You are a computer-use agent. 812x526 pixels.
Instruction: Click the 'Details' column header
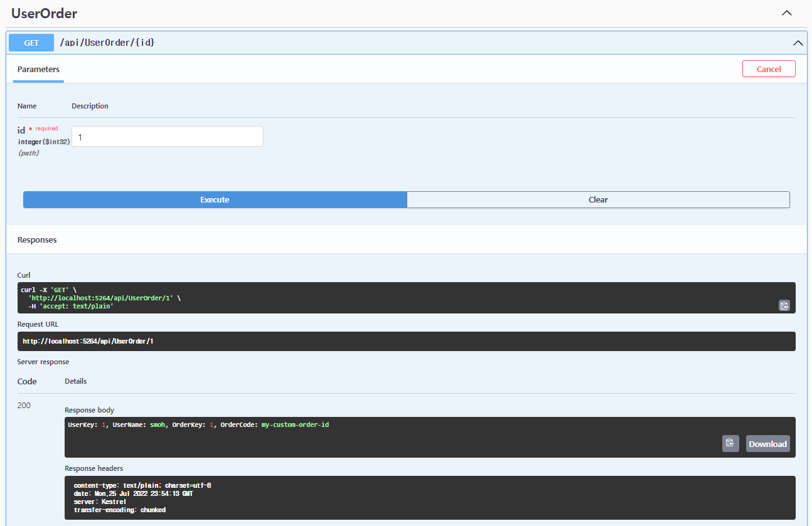pyautogui.click(x=76, y=381)
